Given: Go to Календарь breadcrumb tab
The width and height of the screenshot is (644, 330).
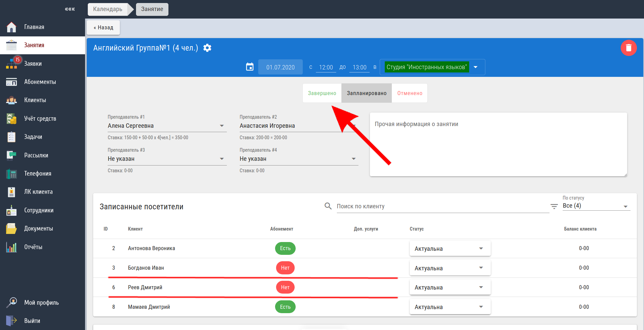Looking at the screenshot, I should point(108,9).
